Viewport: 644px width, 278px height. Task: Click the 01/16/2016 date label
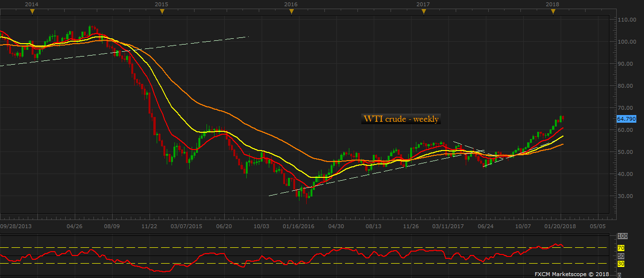[x=299, y=226]
